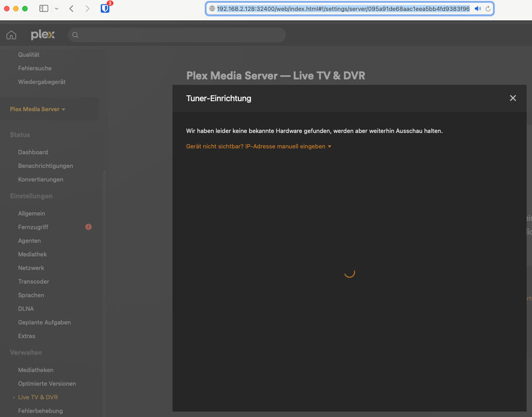
Task: Close the Tuner-Einrichtung dialog
Action: pos(513,99)
